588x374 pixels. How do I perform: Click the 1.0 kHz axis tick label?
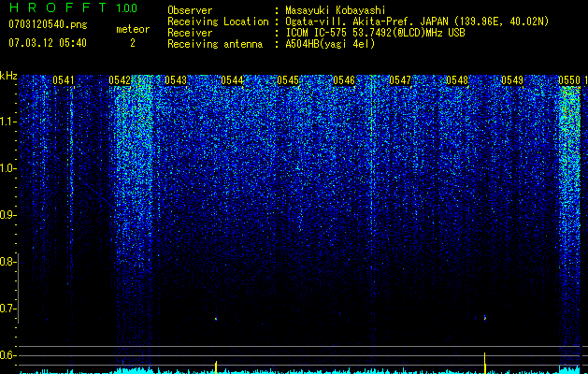7,168
